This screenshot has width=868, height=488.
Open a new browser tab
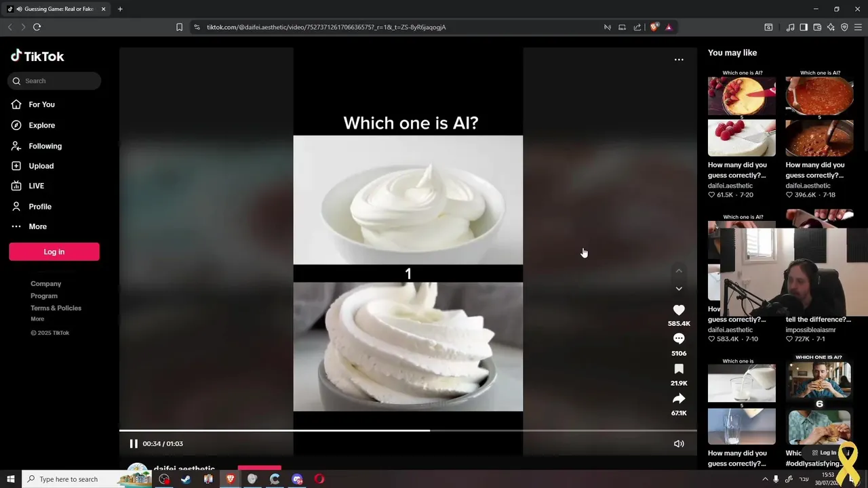click(x=120, y=9)
